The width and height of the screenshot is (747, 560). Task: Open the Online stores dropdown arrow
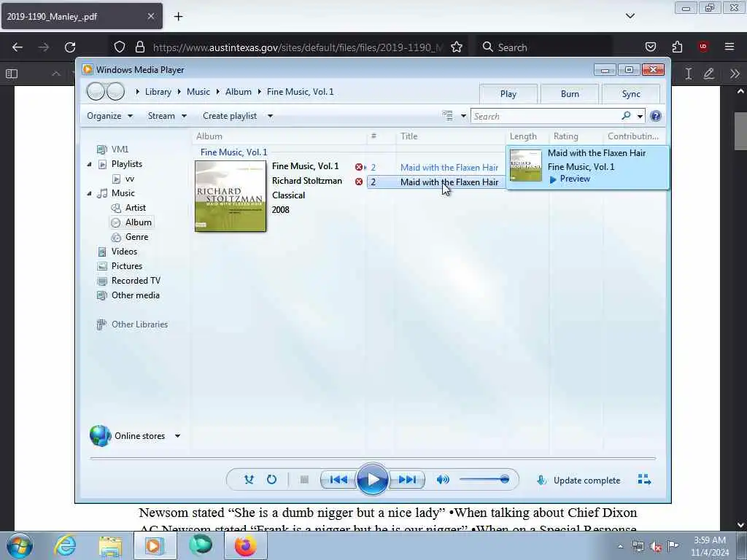[x=177, y=436]
